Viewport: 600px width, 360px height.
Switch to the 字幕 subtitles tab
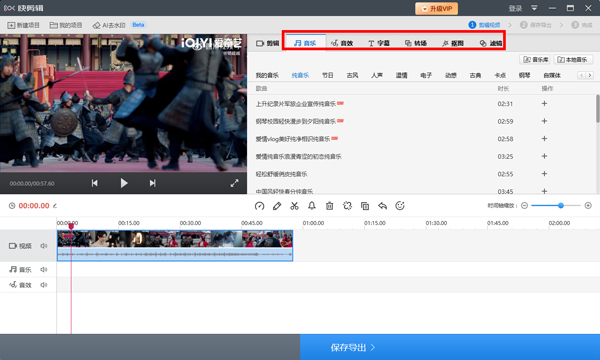(378, 43)
